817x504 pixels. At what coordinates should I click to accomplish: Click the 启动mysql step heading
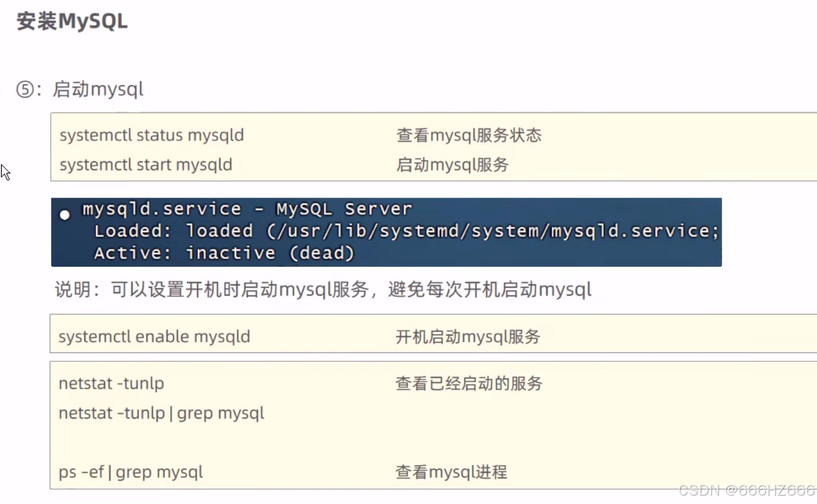click(98, 90)
